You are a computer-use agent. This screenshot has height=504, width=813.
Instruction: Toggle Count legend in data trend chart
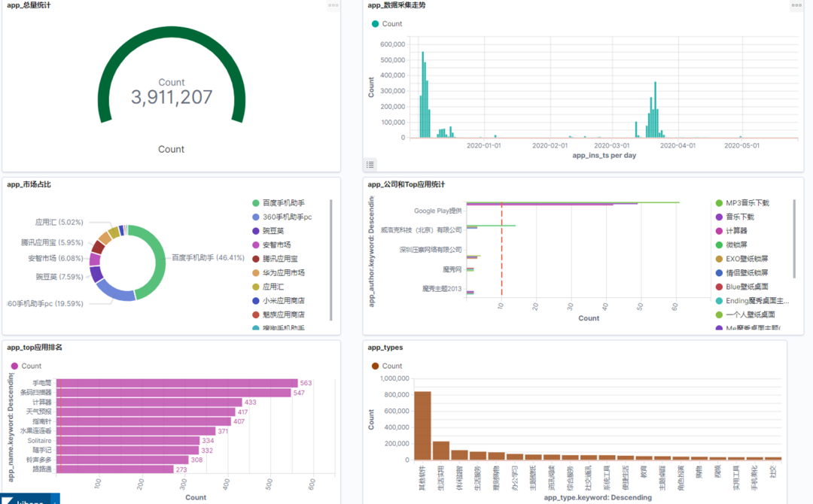click(x=387, y=24)
